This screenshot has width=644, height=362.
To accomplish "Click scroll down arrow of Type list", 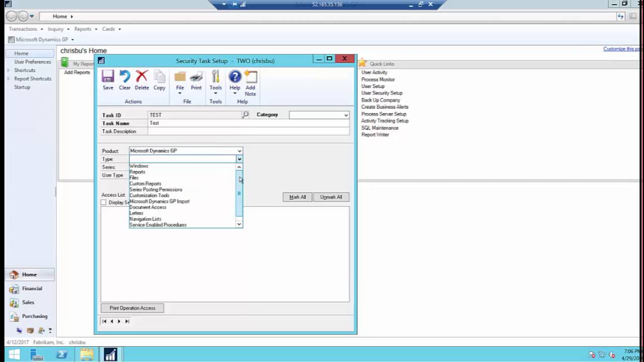I will click(x=239, y=224).
